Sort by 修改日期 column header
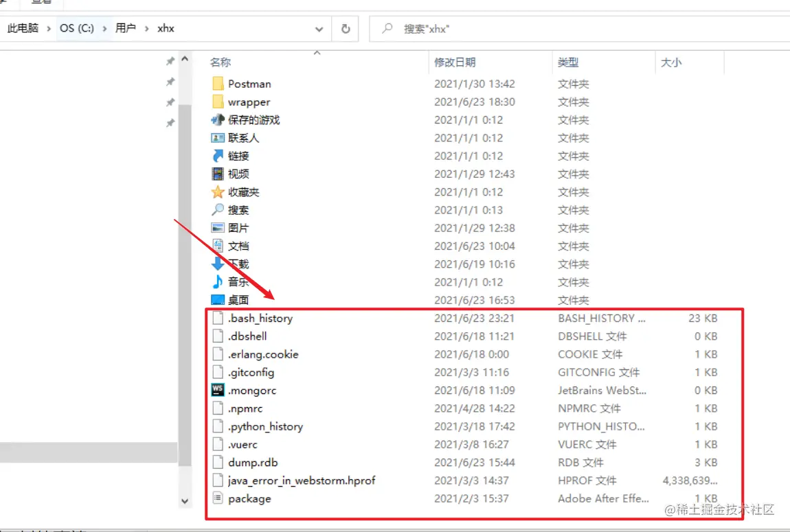790x532 pixels. 455,62
